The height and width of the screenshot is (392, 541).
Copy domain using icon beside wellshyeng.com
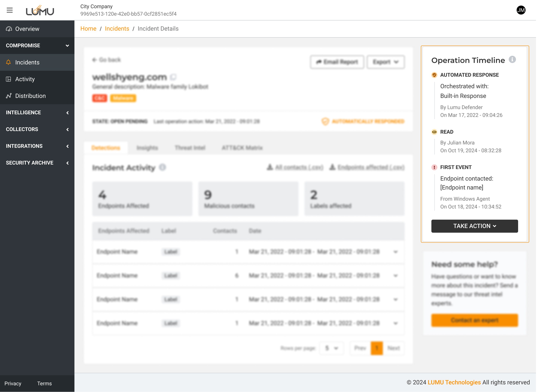[173, 77]
